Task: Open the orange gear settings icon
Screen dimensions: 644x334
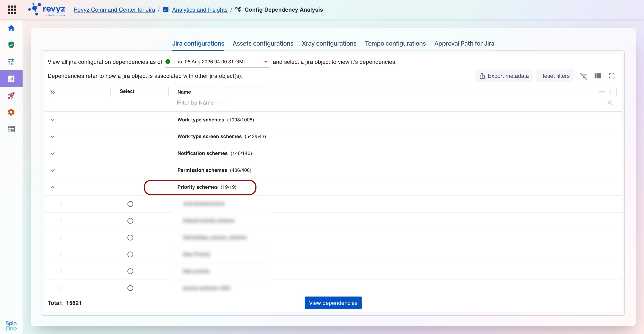Action: 11,112
